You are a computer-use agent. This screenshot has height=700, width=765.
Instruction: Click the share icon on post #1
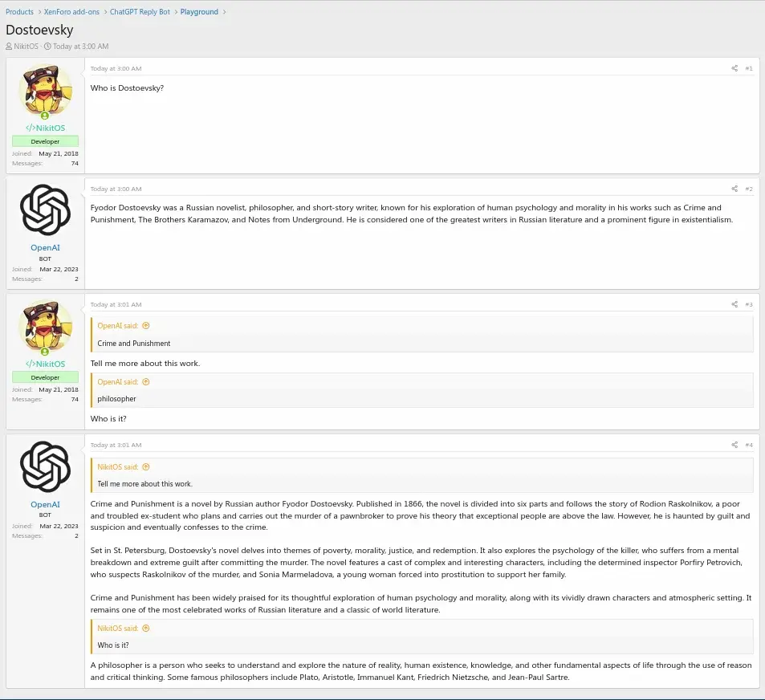tap(734, 68)
